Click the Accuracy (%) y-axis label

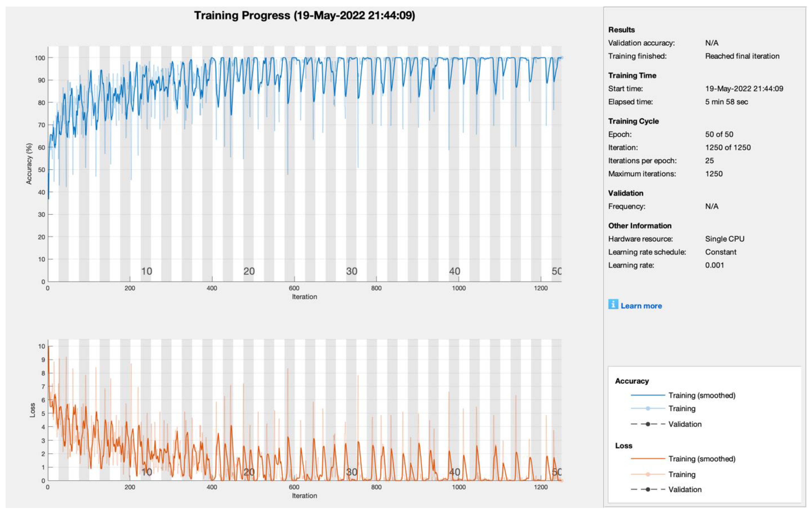(29, 164)
